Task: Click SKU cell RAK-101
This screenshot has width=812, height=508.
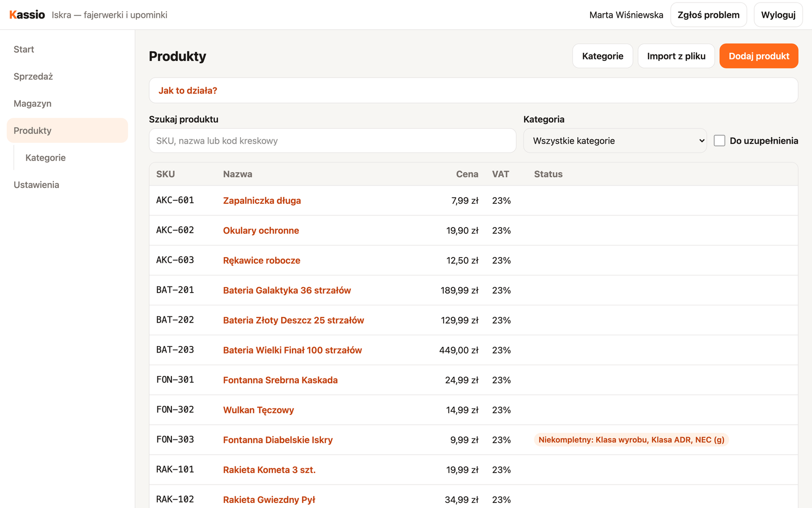Action: [x=175, y=469]
